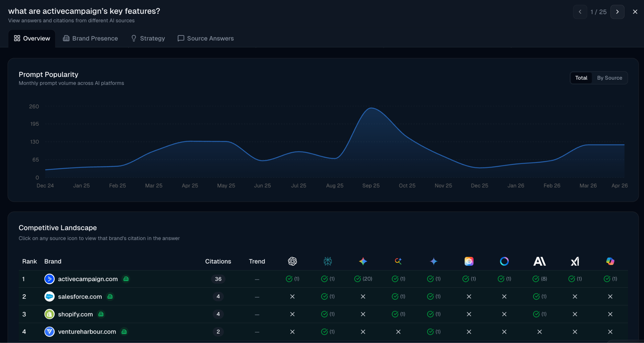
Task: Open salesforce.com Google AI search citation check
Action: pos(398,297)
